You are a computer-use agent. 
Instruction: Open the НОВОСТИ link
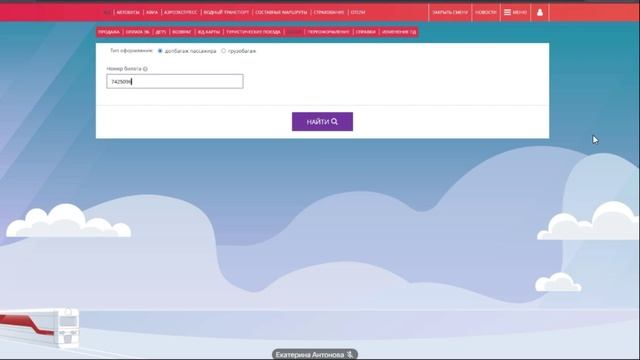pos(486,13)
